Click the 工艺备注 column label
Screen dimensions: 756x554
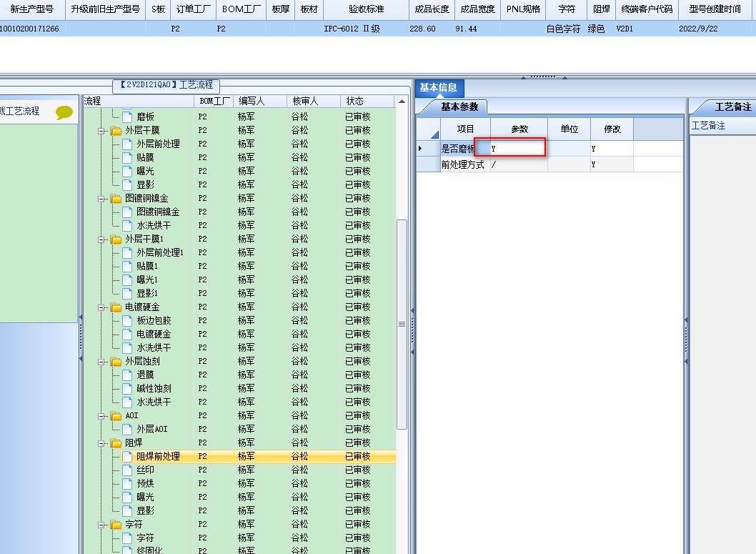[708, 126]
